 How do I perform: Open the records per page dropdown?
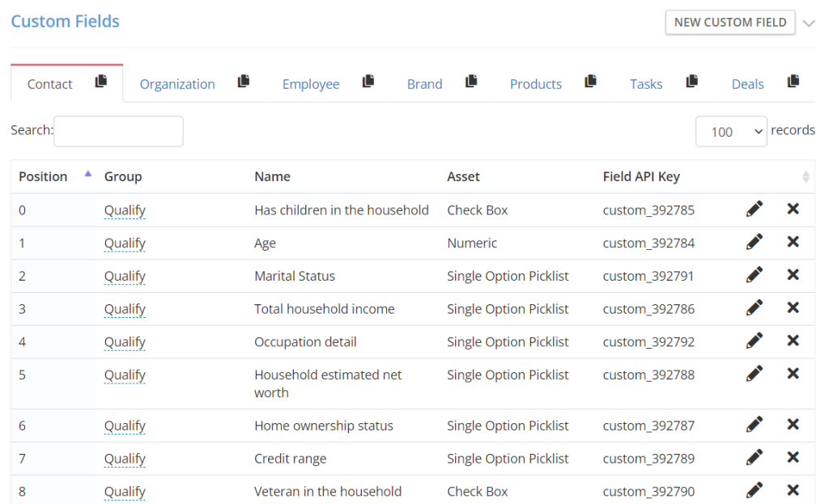[x=730, y=131]
